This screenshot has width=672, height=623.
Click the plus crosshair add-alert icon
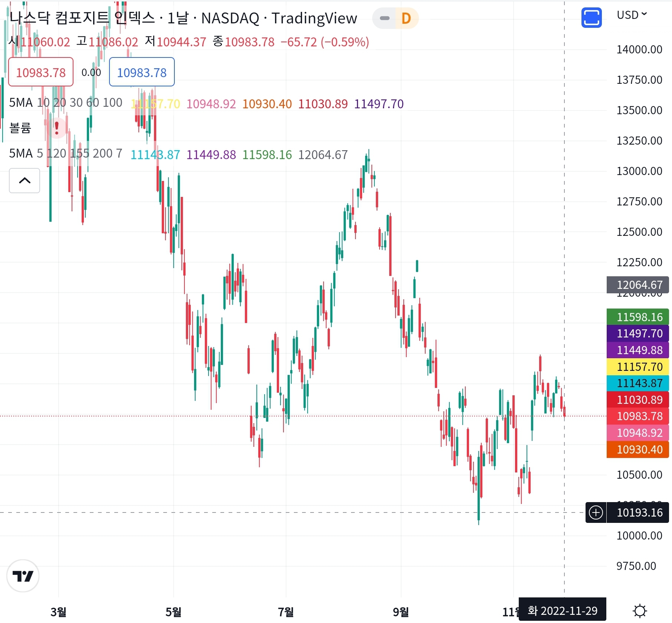[x=596, y=512]
